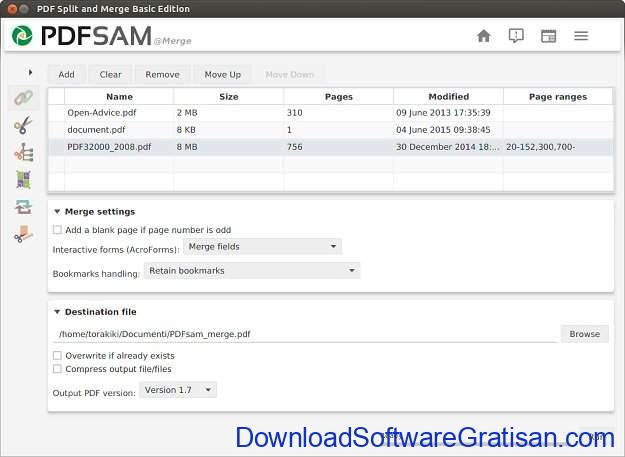Screen dimensions: 625x457
Task: Open the hamburger menu
Action: point(581,36)
